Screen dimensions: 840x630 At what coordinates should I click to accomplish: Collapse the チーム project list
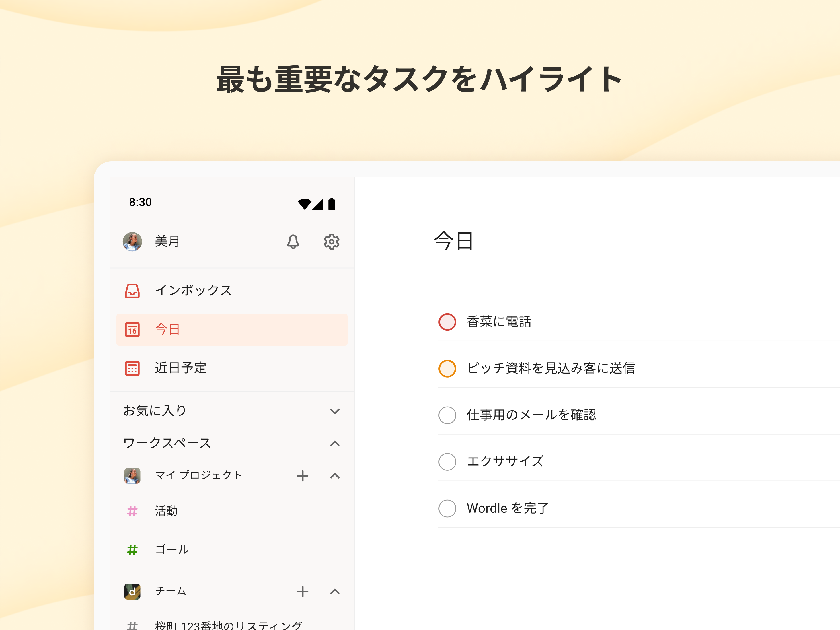pos(335,592)
